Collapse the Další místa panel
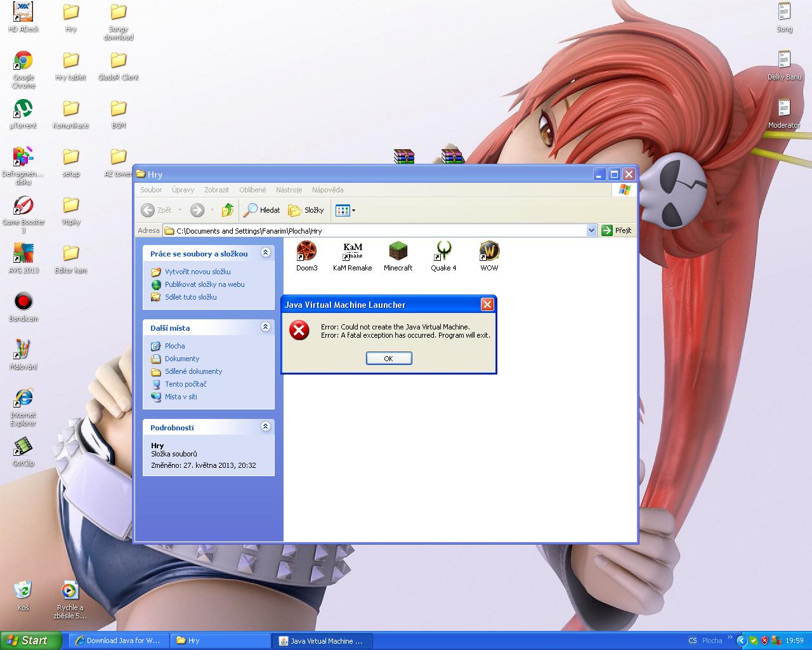Viewport: 812px width, 650px height. pyautogui.click(x=266, y=327)
